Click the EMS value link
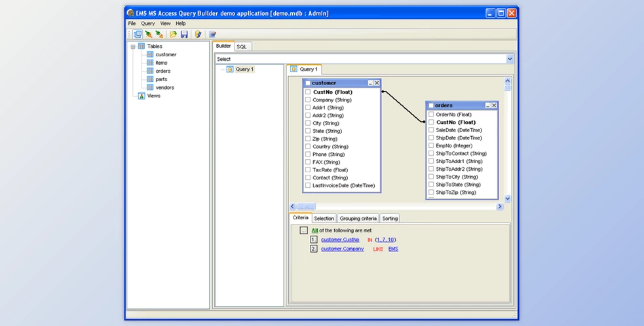Image resolution: width=644 pixels, height=326 pixels. click(x=393, y=249)
